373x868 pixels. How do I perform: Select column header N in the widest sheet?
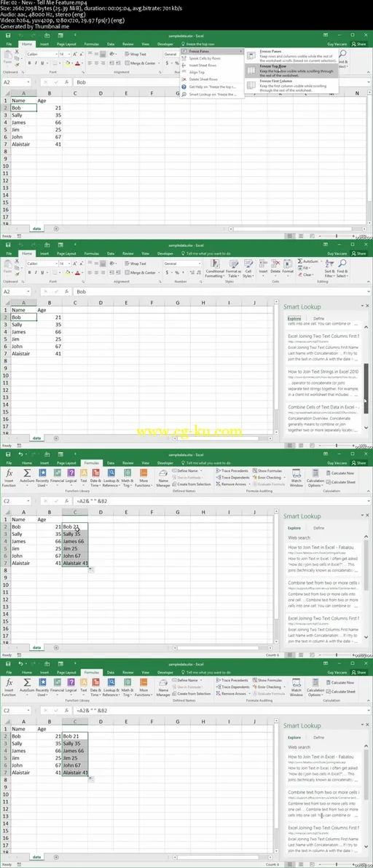pyautogui.click(x=356, y=93)
